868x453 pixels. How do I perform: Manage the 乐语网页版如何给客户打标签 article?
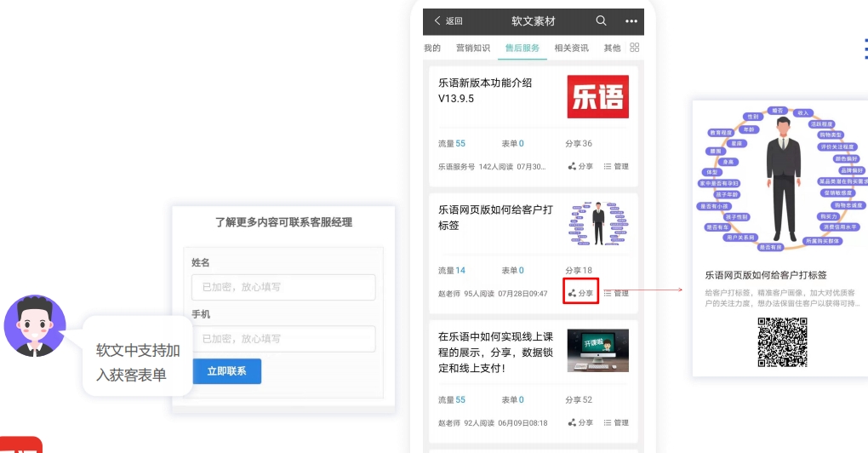pyautogui.click(x=616, y=293)
